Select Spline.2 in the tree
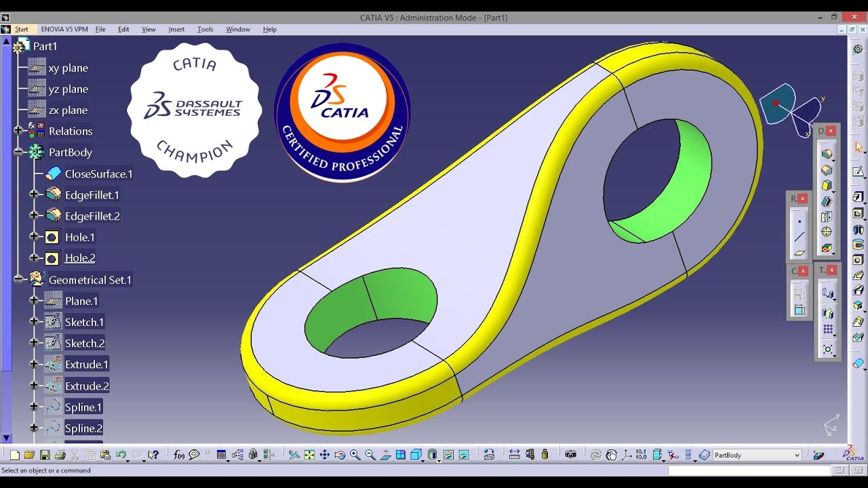The width and height of the screenshot is (868, 488). 83,428
